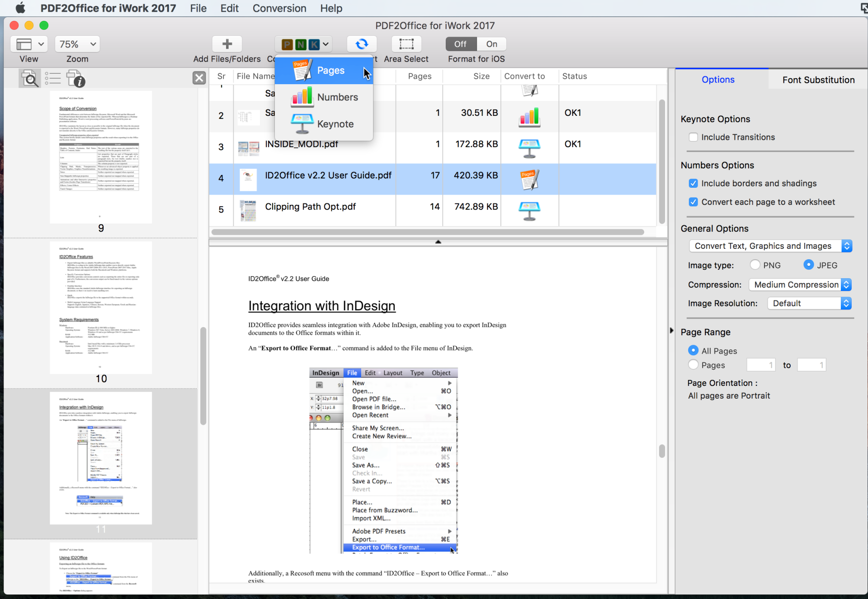Enable Include Transitions checkbox
The height and width of the screenshot is (599, 868).
(x=693, y=137)
